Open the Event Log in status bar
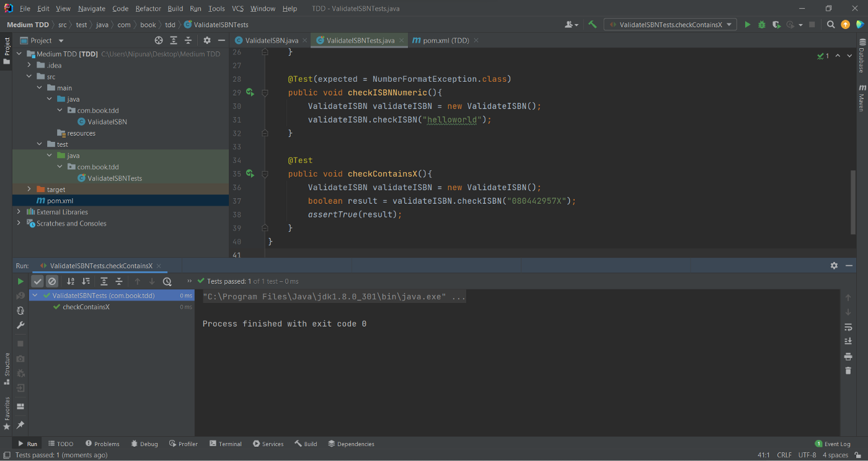The image size is (868, 461). coord(833,444)
